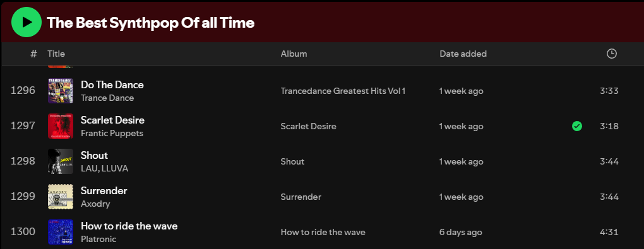This screenshot has height=249, width=644.
Task: Sort by the Album column header
Action: (294, 54)
